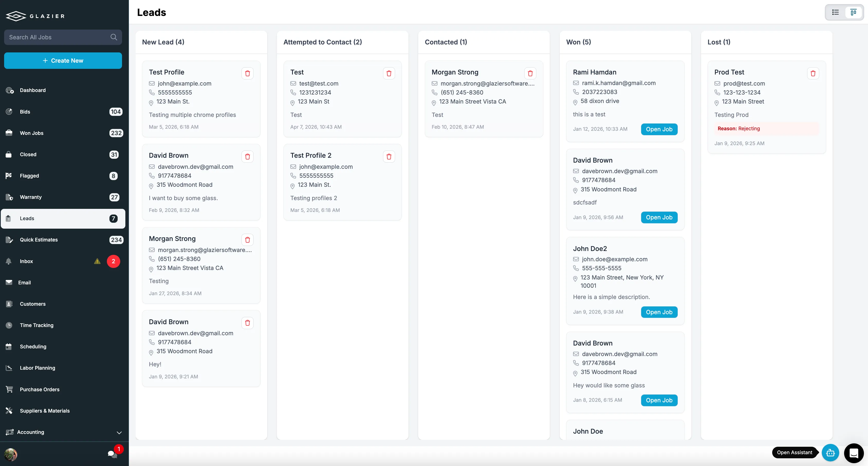Click the Inbox warning triangle icon
Viewport: 868px width, 466px height.
pos(97,261)
